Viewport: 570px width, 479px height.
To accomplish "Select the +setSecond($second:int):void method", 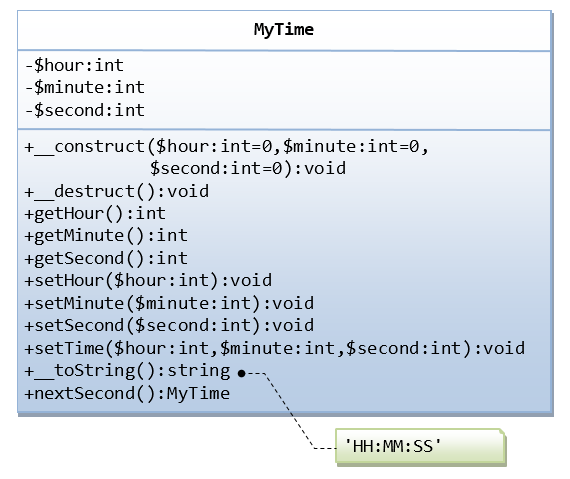I will coord(169,326).
